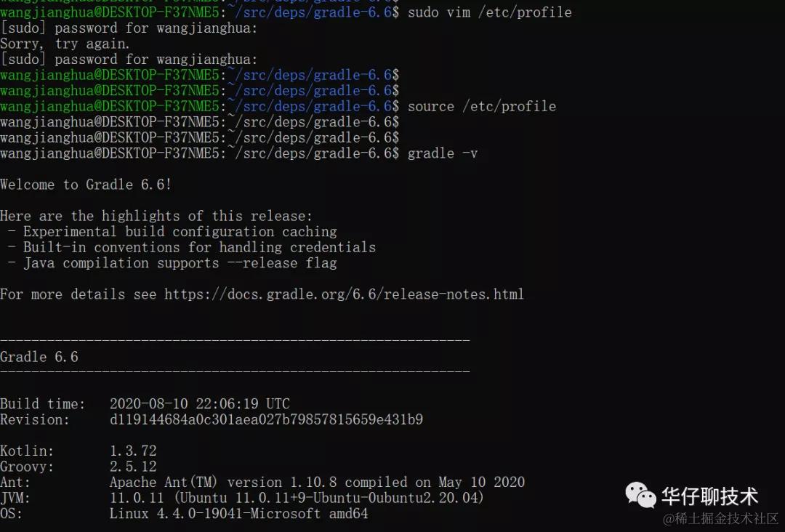785x532 pixels.
Task: Click the 'Welcome to Gradle 6.6!' line
Action: (86, 185)
